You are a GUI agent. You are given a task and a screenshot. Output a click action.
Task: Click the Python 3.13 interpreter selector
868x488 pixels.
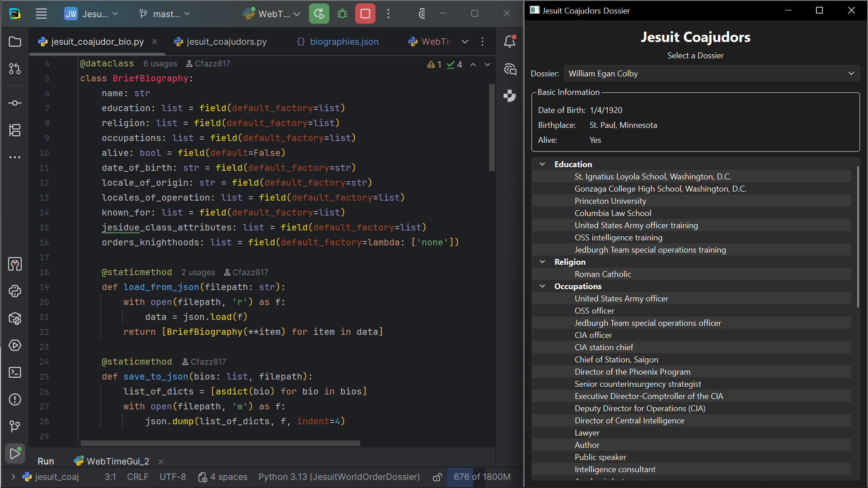(x=339, y=477)
